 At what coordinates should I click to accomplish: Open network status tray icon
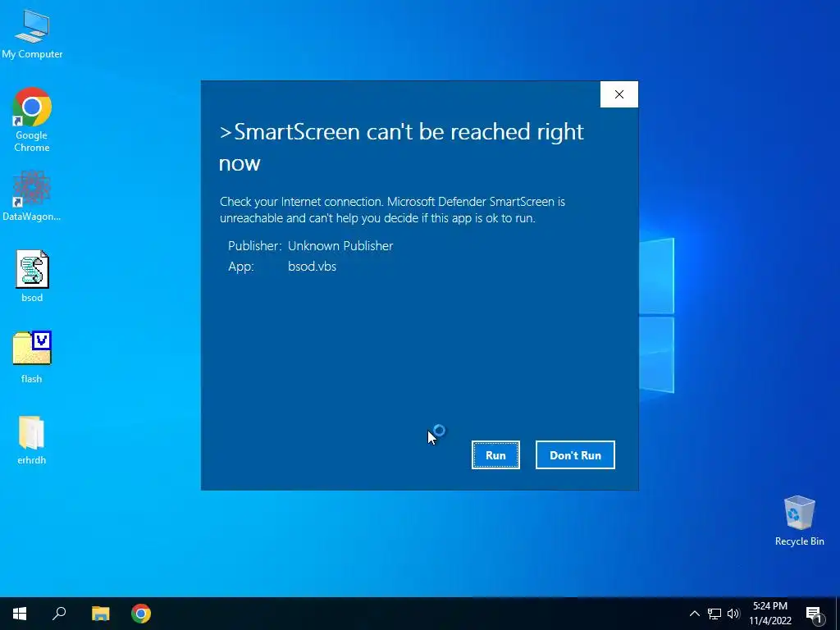(714, 614)
